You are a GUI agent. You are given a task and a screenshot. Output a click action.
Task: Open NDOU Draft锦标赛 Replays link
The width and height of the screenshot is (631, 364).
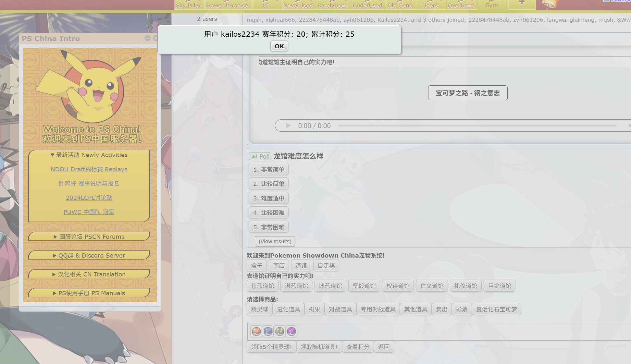[89, 169]
